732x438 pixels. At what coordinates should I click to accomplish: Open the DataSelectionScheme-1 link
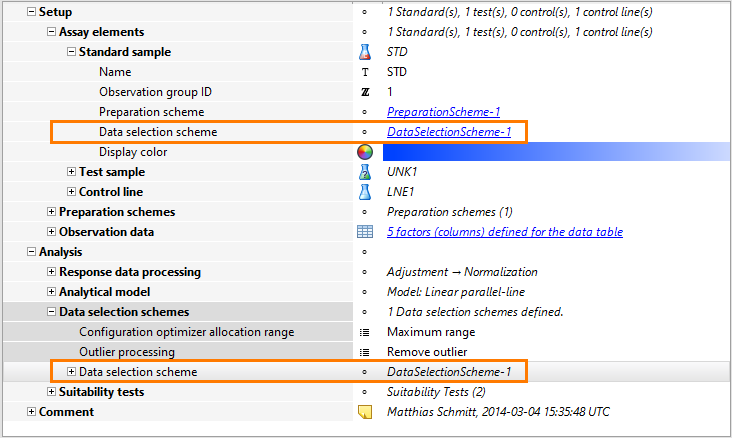449,132
